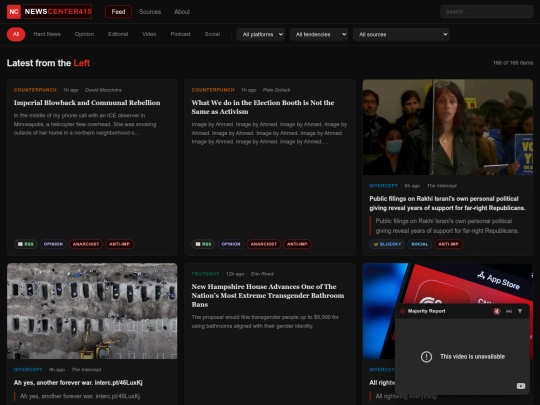The width and height of the screenshot is (540, 405).
Task: Click SOCIAL tag on Rakhi Israni card
Action: coord(419,244)
